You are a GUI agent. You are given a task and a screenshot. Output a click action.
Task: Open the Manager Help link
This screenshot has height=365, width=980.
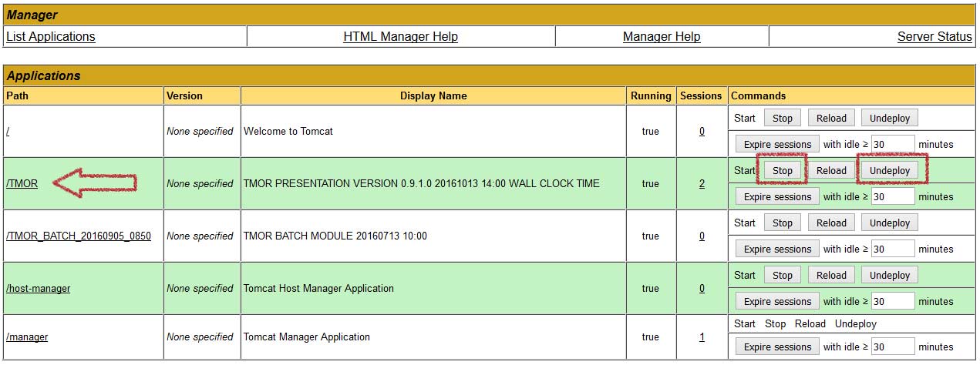coord(662,37)
